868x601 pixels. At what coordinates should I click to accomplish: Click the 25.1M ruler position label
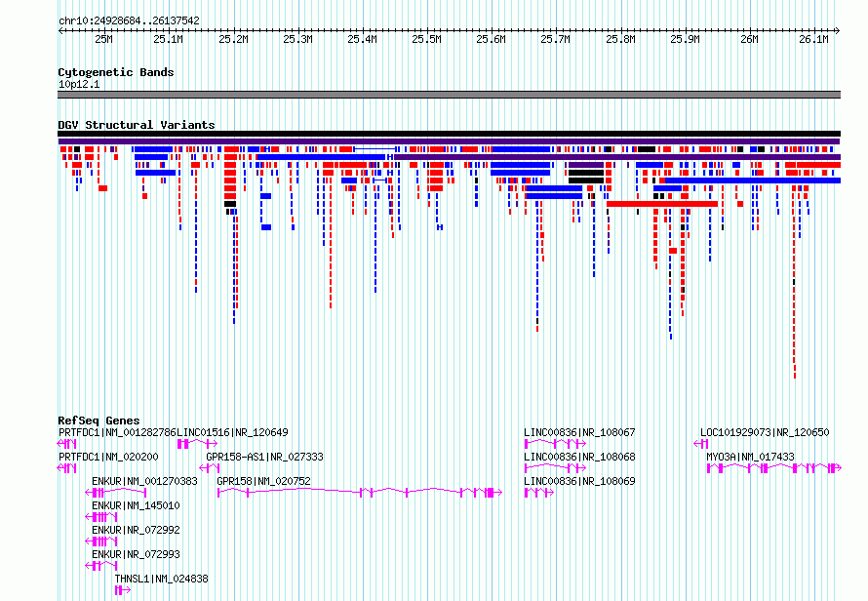pos(169,39)
